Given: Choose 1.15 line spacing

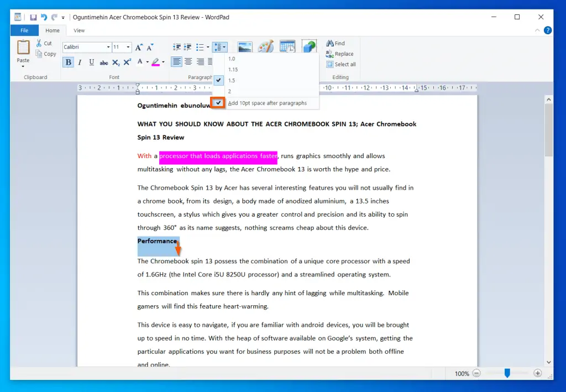Looking at the screenshot, I should pos(233,70).
